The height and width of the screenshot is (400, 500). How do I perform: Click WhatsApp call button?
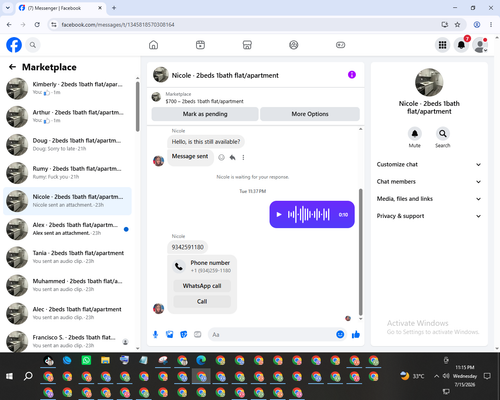[x=202, y=286]
